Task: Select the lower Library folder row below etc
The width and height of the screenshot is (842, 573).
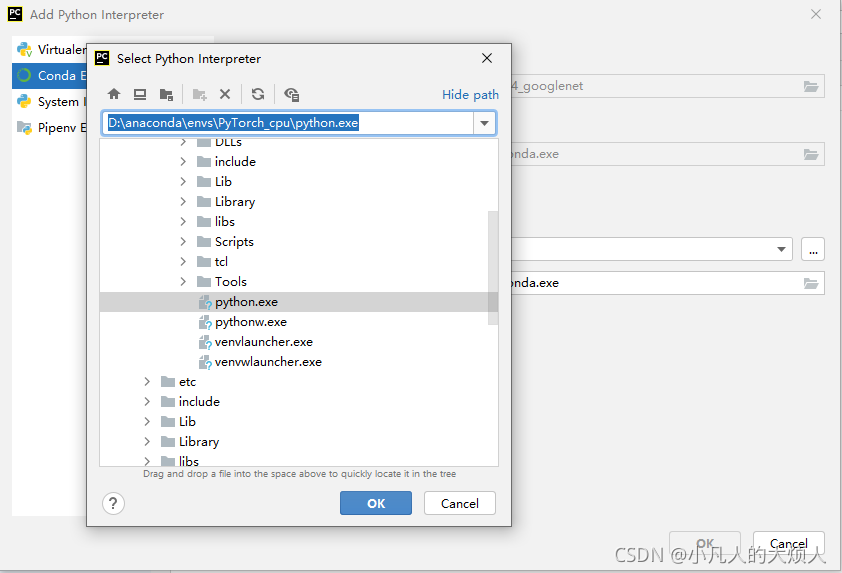Action: [x=299, y=441]
